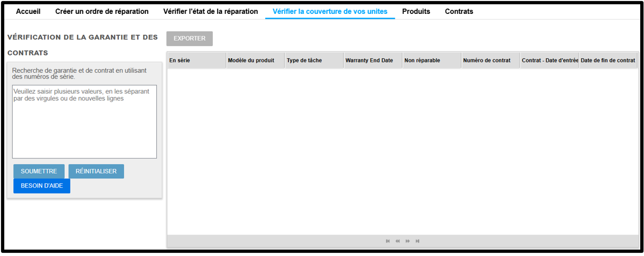
Task: Switch to Vérifier l'état de la réparation tab
Action: click(211, 11)
